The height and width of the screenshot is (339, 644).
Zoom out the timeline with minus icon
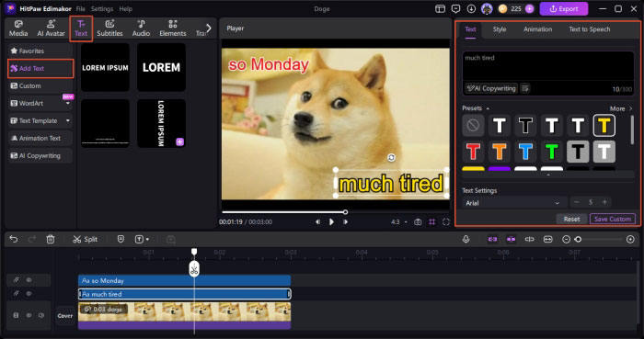pos(566,239)
